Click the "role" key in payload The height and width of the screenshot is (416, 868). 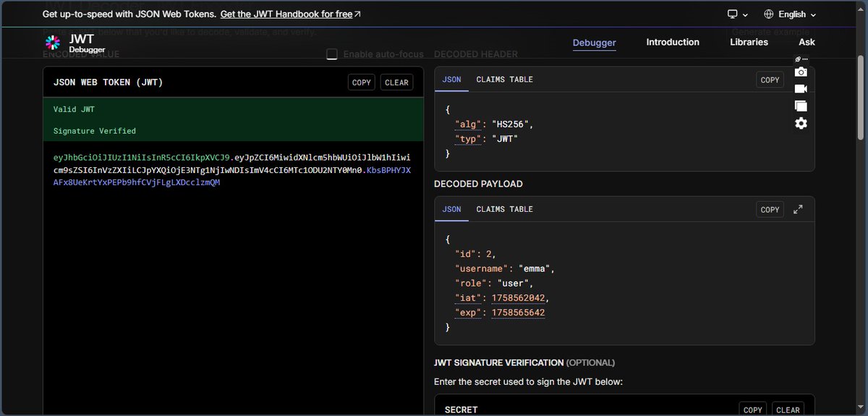471,283
